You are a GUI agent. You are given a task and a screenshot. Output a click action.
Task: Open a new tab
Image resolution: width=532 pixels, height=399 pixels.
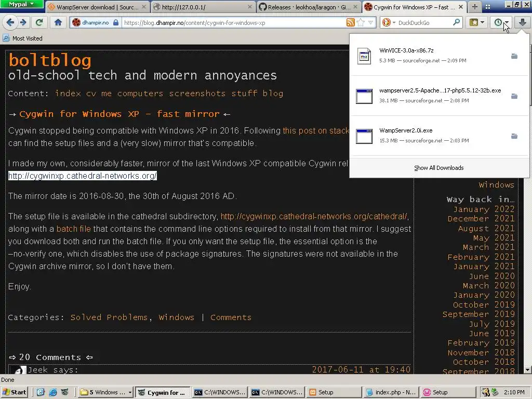point(475,7)
